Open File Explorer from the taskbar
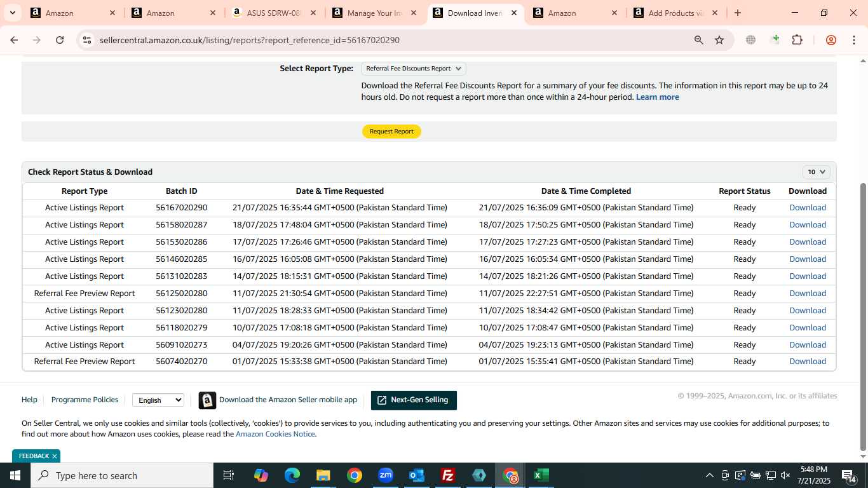The width and height of the screenshot is (868, 488). (x=323, y=475)
